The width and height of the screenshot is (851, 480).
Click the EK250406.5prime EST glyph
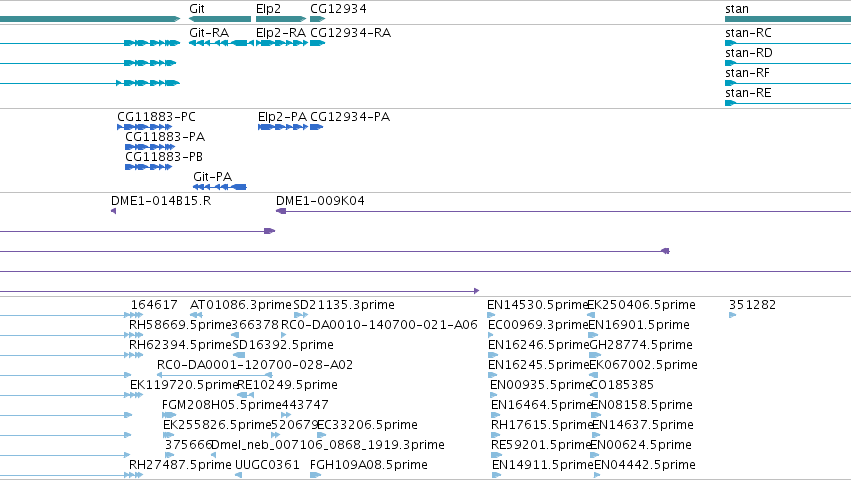pyautogui.click(x=591, y=315)
